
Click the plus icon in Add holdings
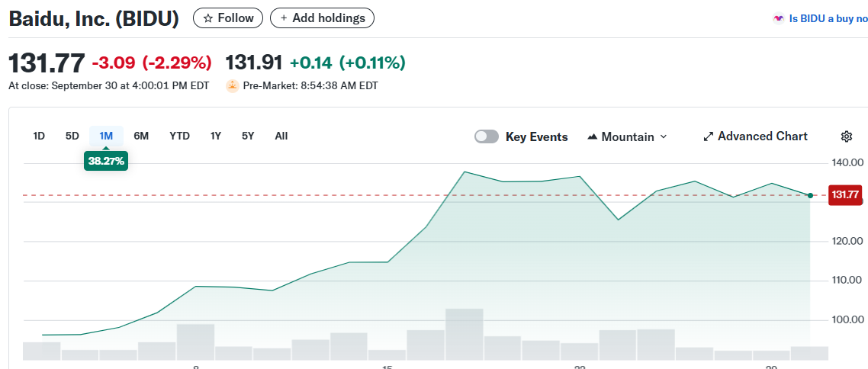pos(284,18)
